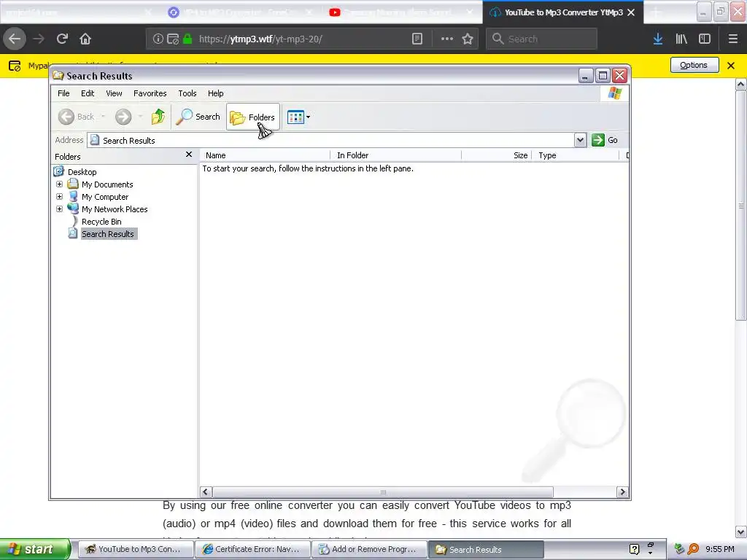Switch to the YouTube tab in Firefox
This screenshot has height=560, width=747.
[402, 12]
